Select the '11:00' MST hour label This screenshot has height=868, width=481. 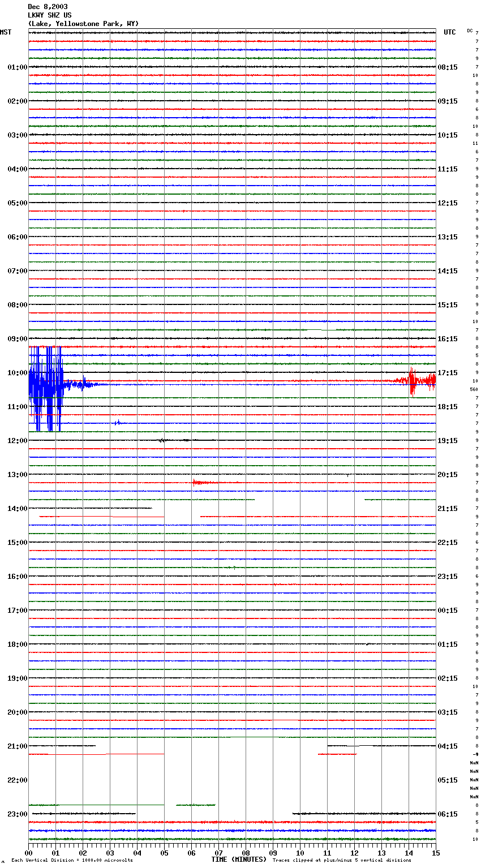[x=18, y=407]
